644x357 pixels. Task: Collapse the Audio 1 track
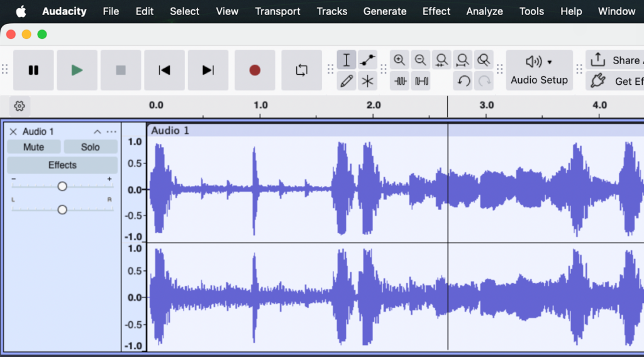tap(97, 131)
